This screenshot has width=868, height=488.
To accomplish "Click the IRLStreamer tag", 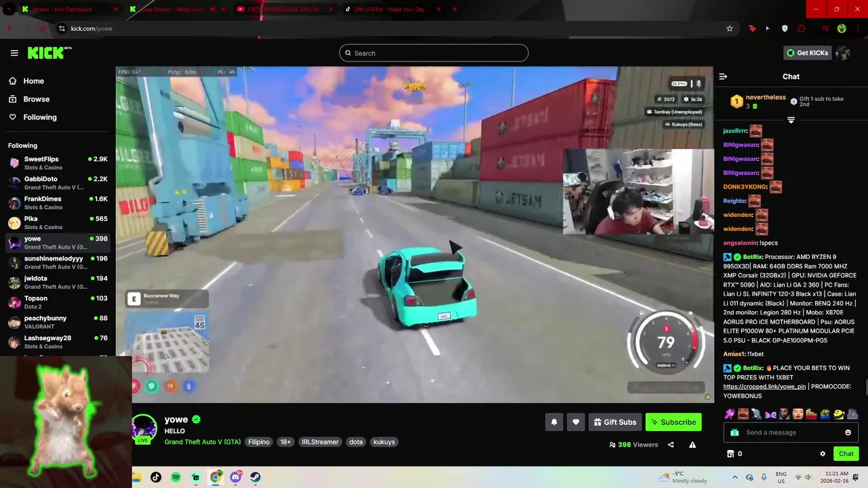I will 320,442.
